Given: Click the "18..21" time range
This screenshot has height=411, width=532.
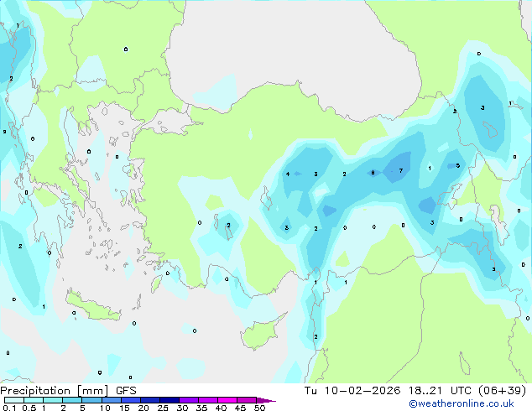Looking at the screenshot, I should [x=425, y=391].
